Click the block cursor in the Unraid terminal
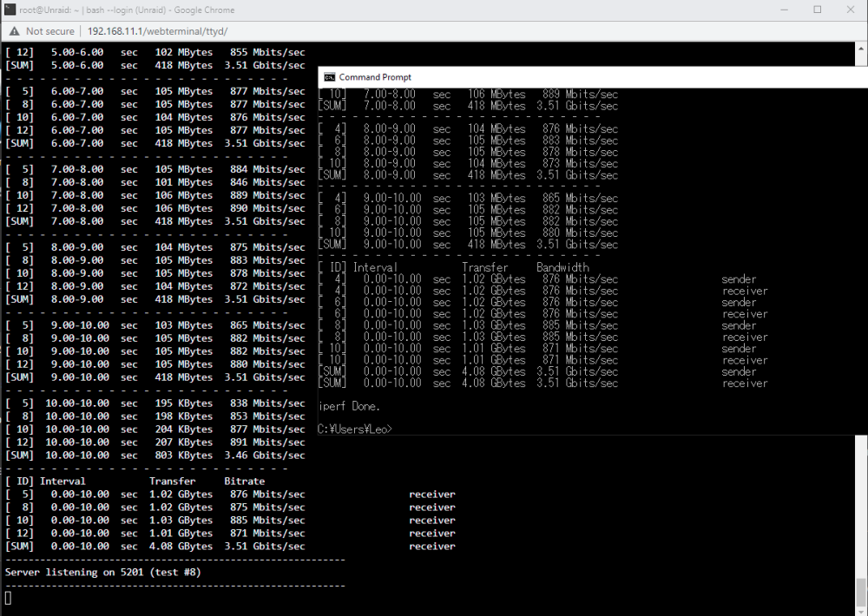Screen dimensions: 868x616 pos(8,598)
